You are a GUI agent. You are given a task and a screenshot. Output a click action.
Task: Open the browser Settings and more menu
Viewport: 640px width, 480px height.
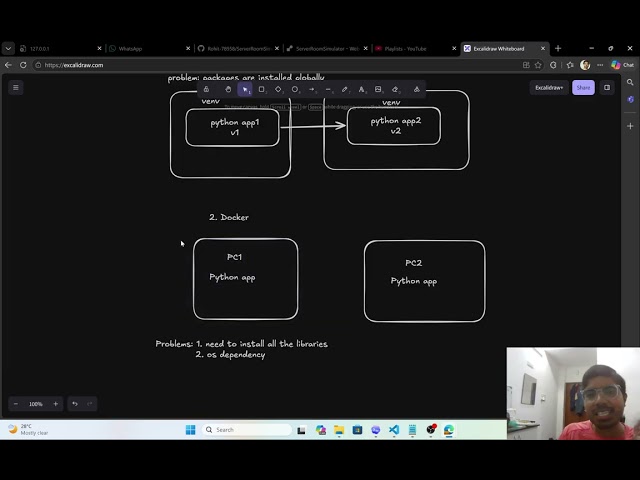click(x=600, y=65)
